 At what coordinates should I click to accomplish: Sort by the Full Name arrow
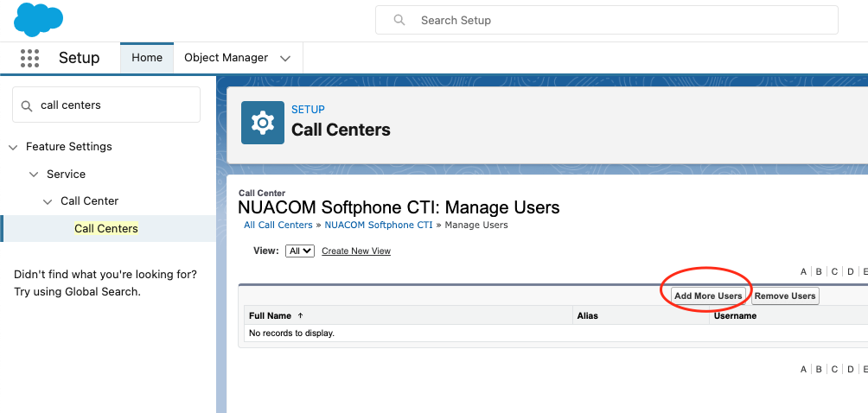pos(301,315)
